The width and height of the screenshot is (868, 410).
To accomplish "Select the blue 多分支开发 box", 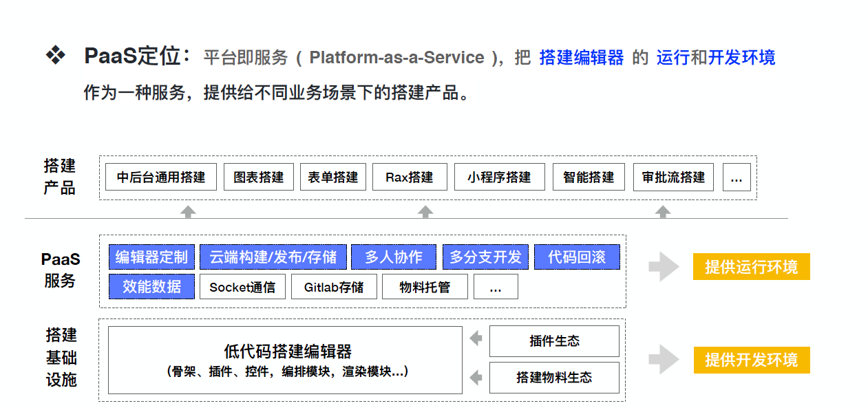I will 485,257.
